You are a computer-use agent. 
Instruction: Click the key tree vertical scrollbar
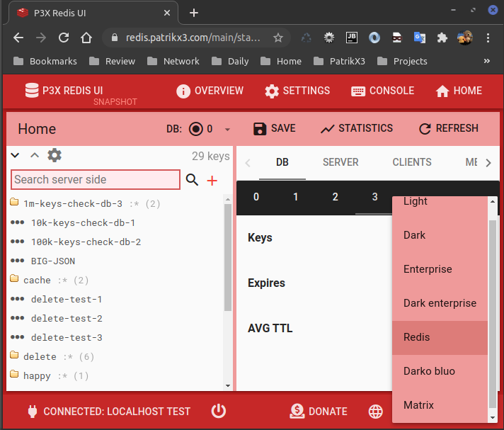tap(227, 257)
